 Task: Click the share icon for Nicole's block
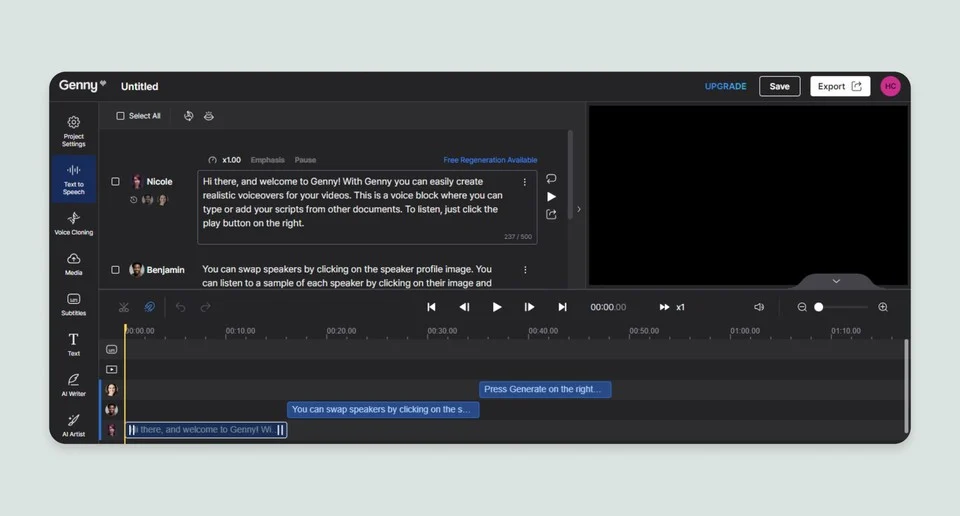coord(551,214)
